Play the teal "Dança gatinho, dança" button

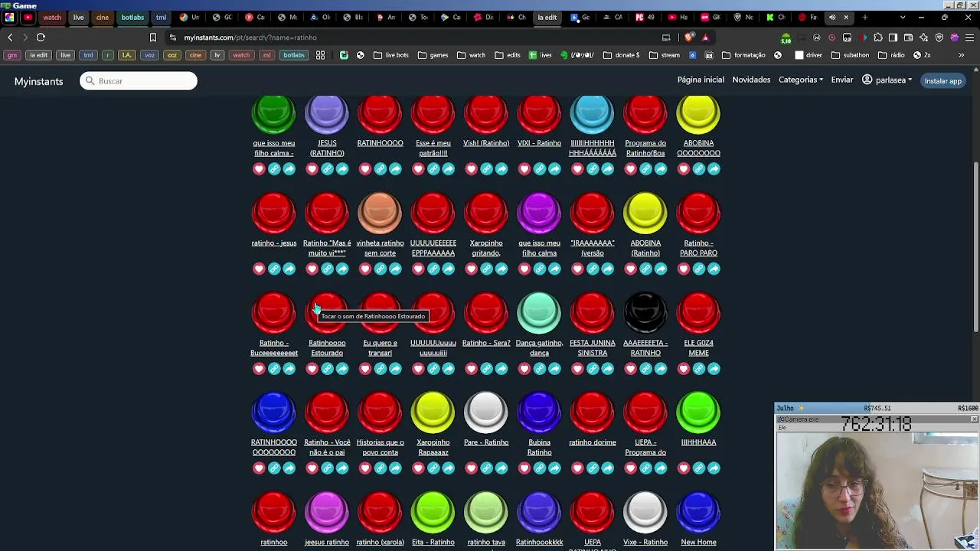click(539, 313)
